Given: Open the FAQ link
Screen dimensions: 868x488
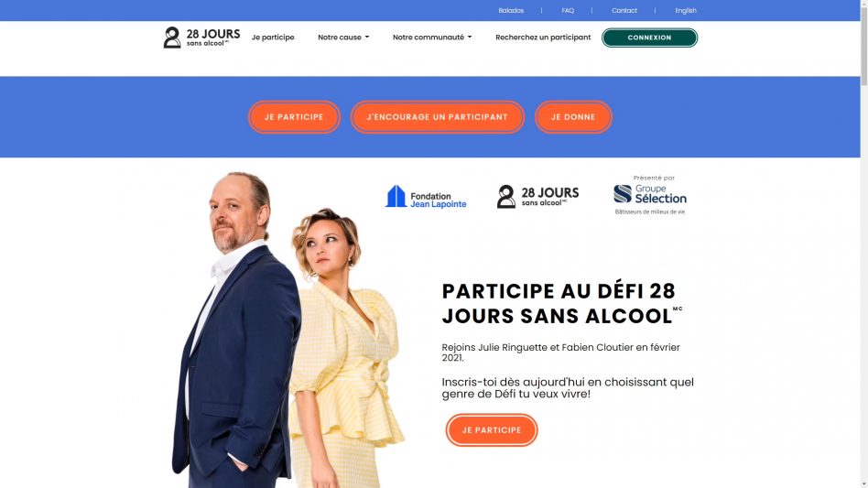Looking at the screenshot, I should point(568,10).
